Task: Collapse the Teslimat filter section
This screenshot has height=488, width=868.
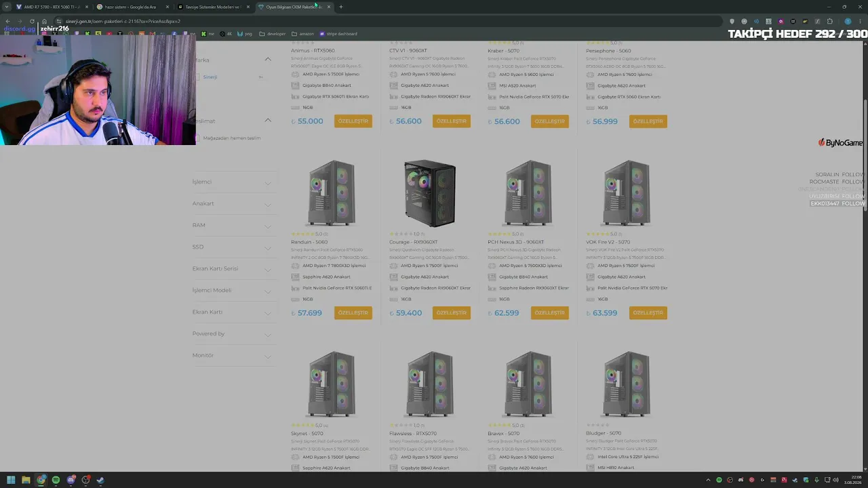Action: (x=268, y=121)
